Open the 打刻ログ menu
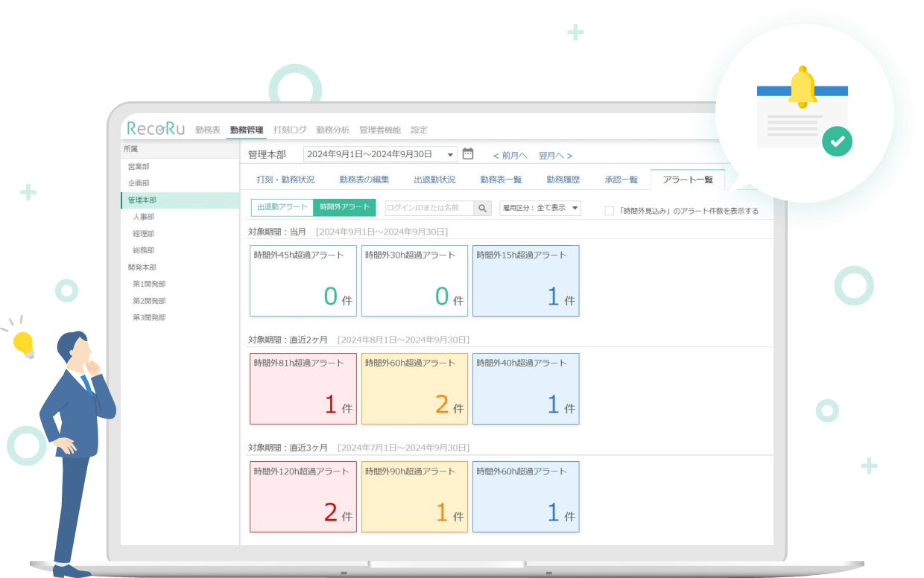924x578 pixels. pos(290,130)
